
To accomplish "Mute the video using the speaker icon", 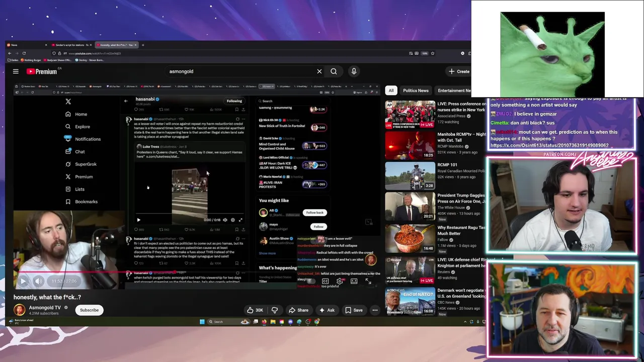I will (38, 281).
